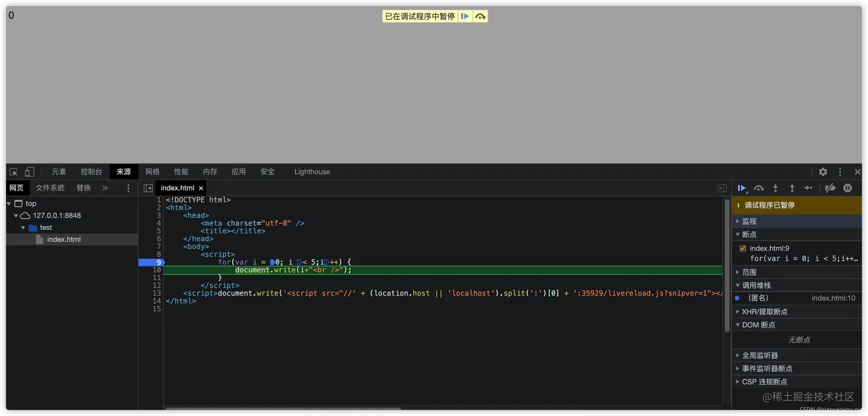The height and width of the screenshot is (416, 868).
Task: Deactivate all breakpoints icon
Action: tap(830, 188)
